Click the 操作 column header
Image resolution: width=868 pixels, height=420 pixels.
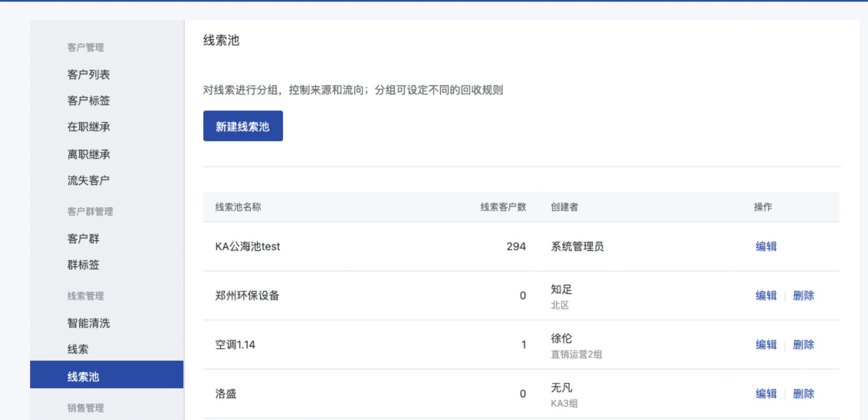tap(763, 207)
